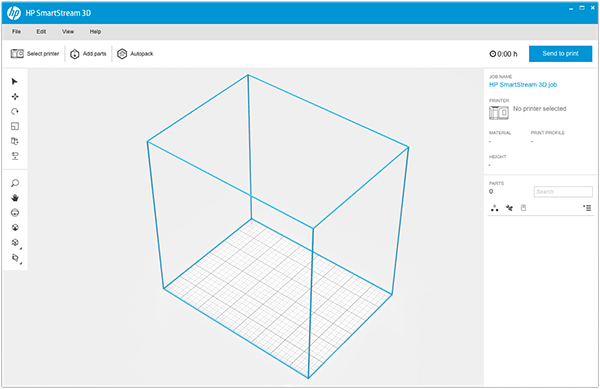The image size is (600, 389).
Task: Click the HP SmartStream 3D job name
Action: (523, 85)
